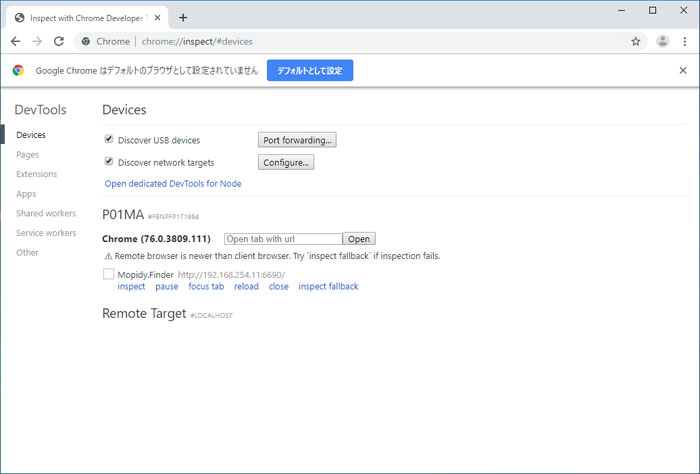Screen dimensions: 700x474
Task: Minimize the Chrome window
Action: (x=621, y=10)
